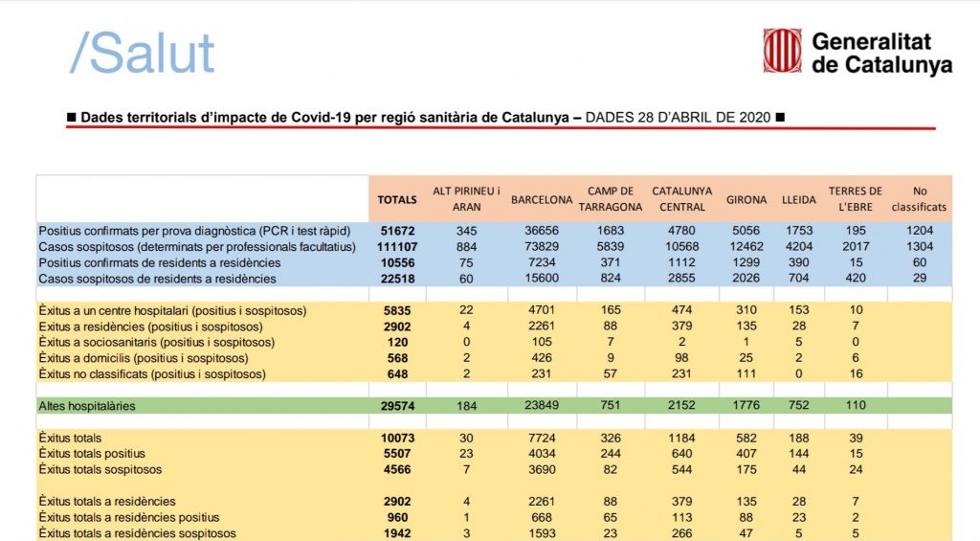Click the TOTALS column header

click(x=397, y=199)
